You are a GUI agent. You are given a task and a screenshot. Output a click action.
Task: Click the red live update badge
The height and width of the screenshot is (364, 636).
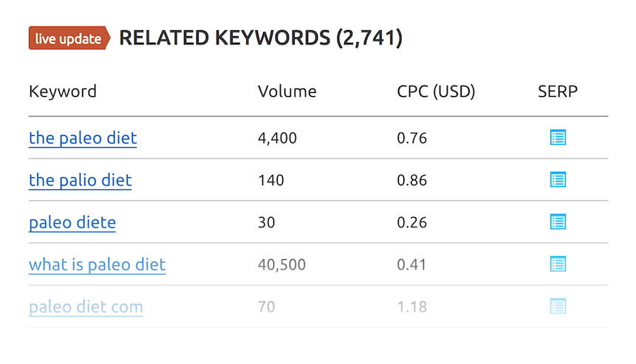click(x=69, y=38)
